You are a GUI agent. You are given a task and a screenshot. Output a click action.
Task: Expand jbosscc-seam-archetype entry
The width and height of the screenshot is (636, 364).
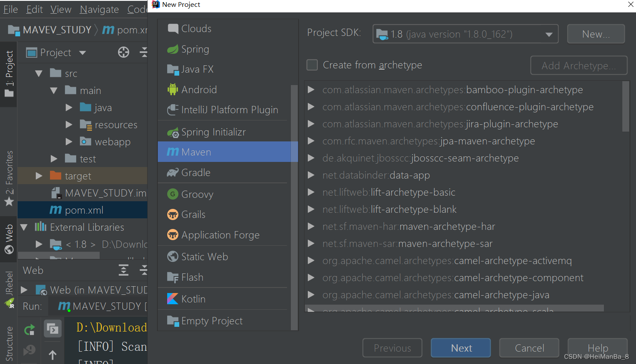click(x=311, y=158)
